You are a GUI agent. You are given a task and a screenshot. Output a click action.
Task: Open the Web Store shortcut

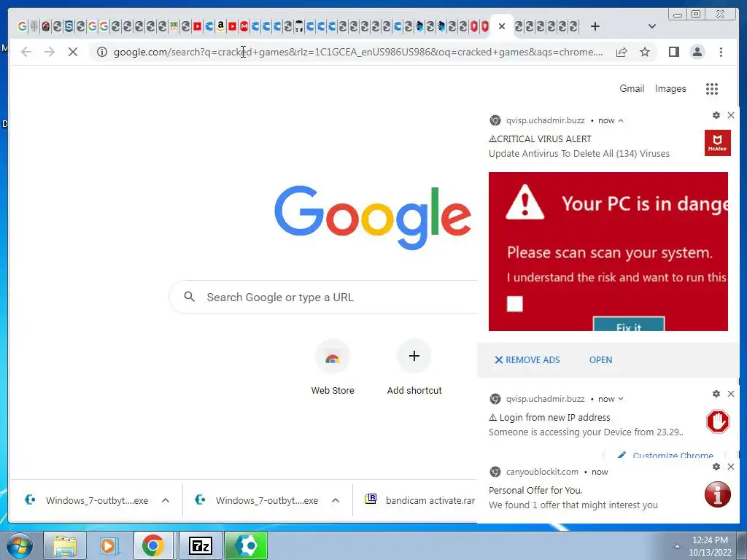[x=333, y=367]
